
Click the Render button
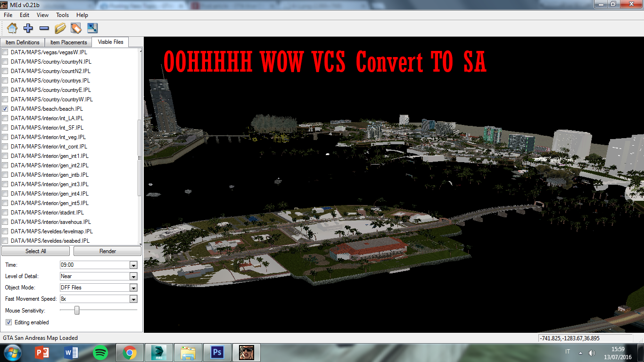[x=107, y=251]
